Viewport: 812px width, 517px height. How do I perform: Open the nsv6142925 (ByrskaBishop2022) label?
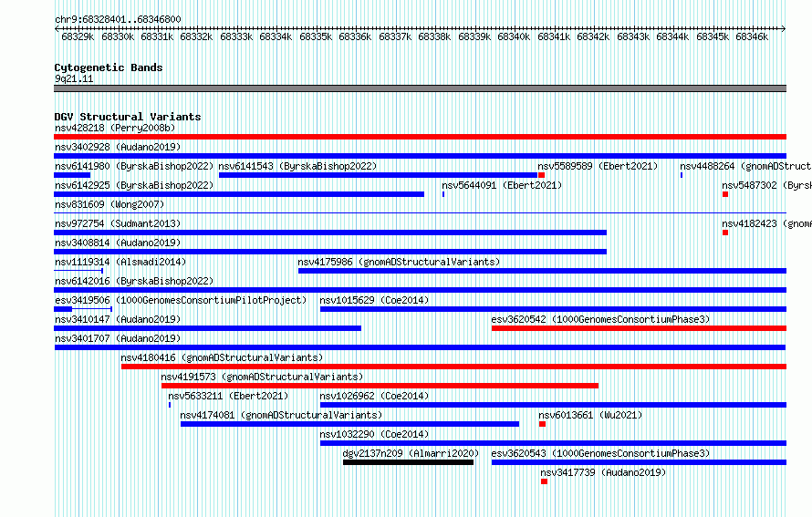(134, 185)
